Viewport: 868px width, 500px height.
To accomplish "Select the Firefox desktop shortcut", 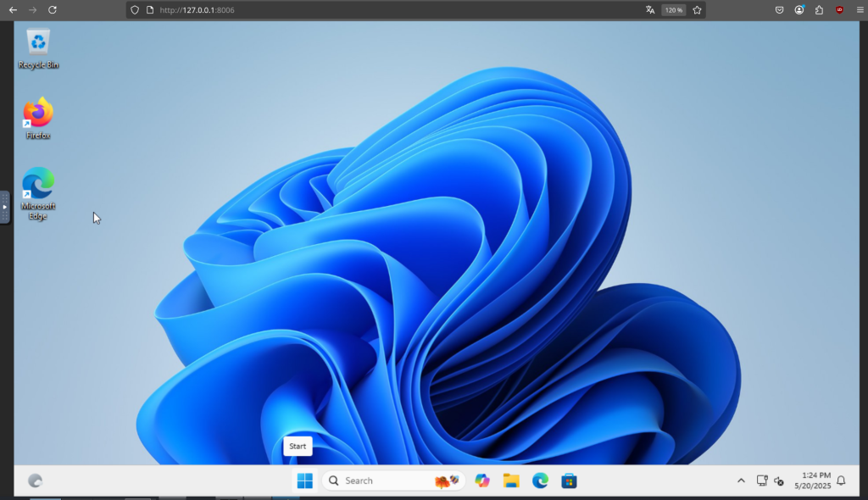I will pyautogui.click(x=38, y=119).
